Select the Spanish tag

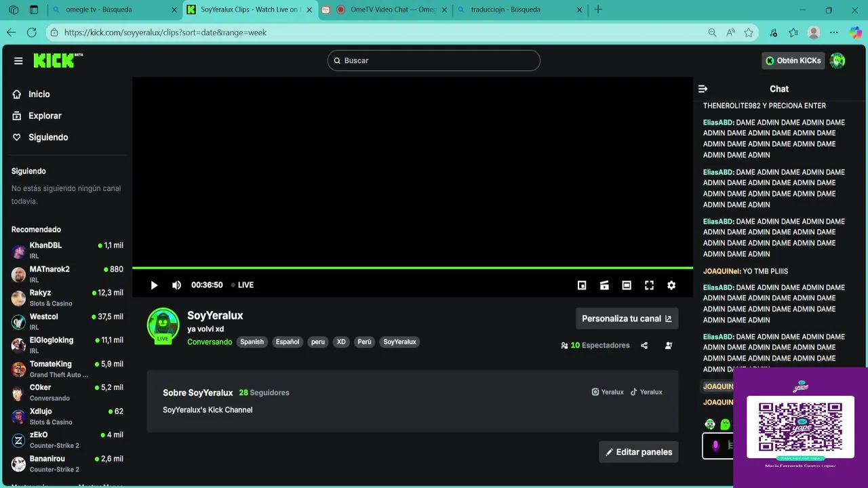point(252,342)
